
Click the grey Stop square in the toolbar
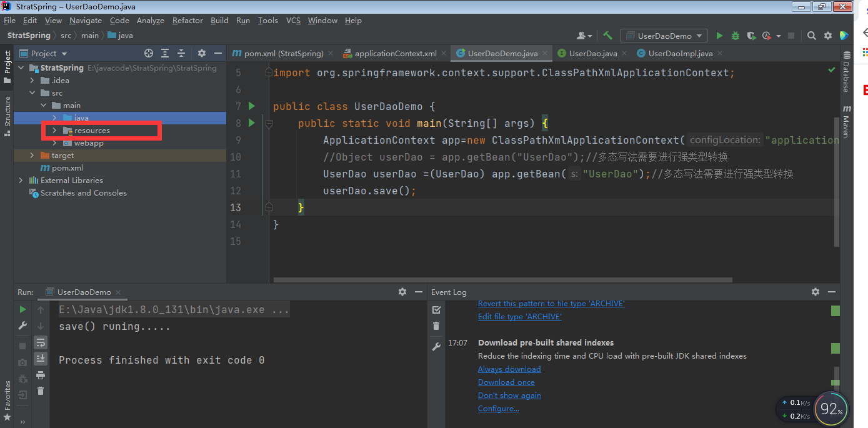791,36
